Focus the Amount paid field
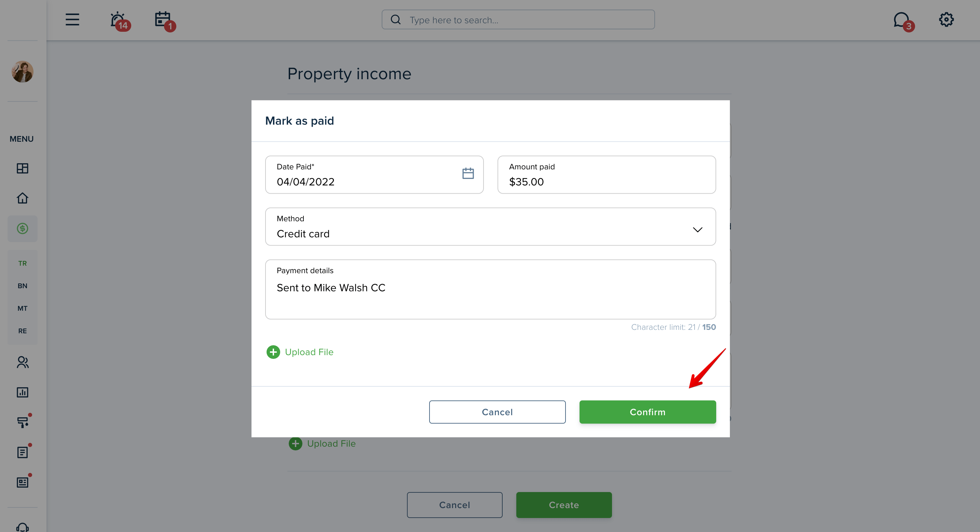This screenshot has width=980, height=532. tap(607, 174)
